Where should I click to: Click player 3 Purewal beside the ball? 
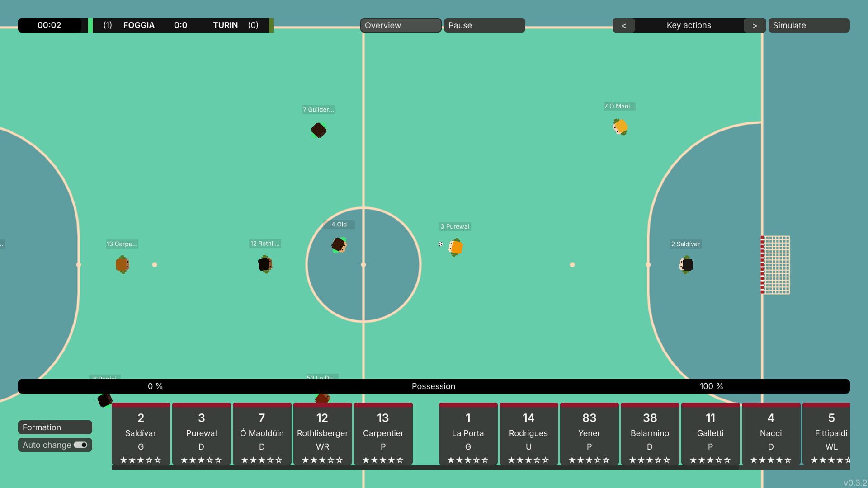(456, 247)
